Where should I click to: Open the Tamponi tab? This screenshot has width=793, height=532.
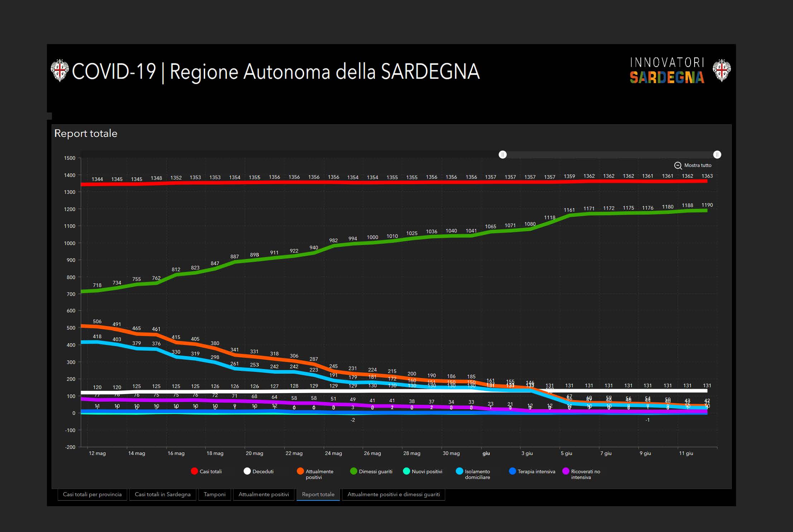click(215, 494)
